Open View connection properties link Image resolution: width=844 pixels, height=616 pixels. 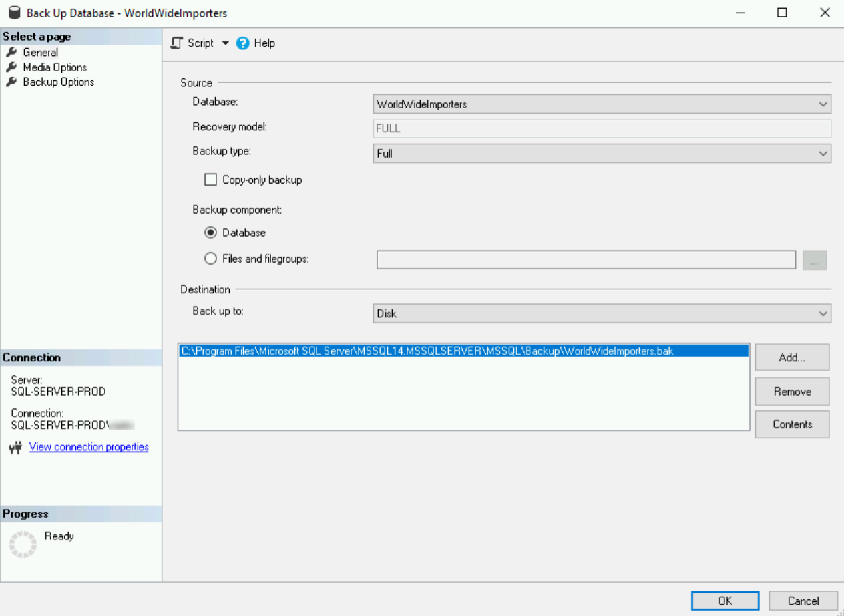tap(89, 446)
